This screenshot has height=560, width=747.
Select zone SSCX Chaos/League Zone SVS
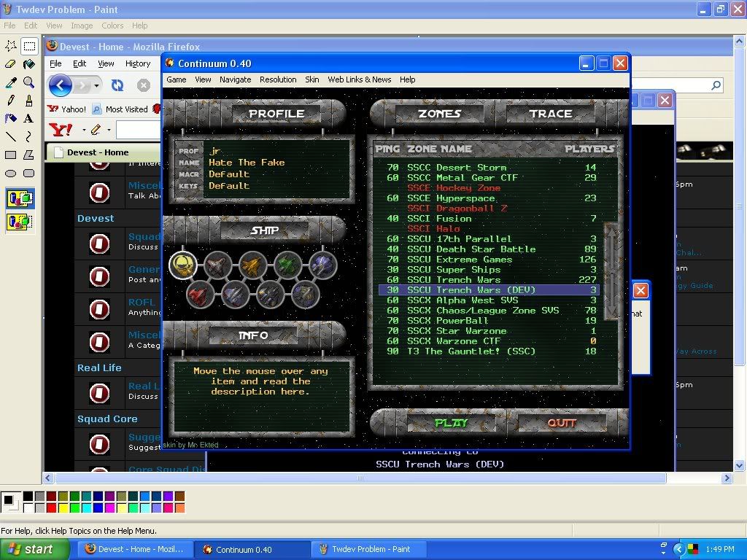488,311
